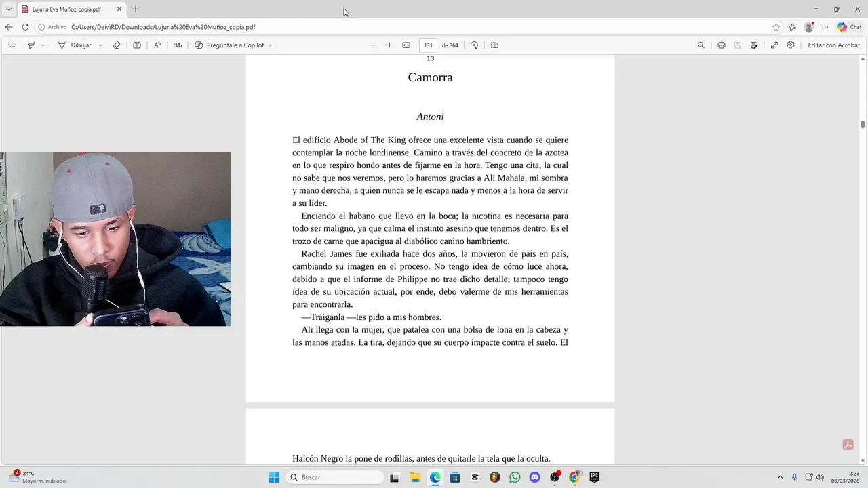This screenshot has width=868, height=488.
Task: Add a text box with the text tool
Action: pos(136,45)
